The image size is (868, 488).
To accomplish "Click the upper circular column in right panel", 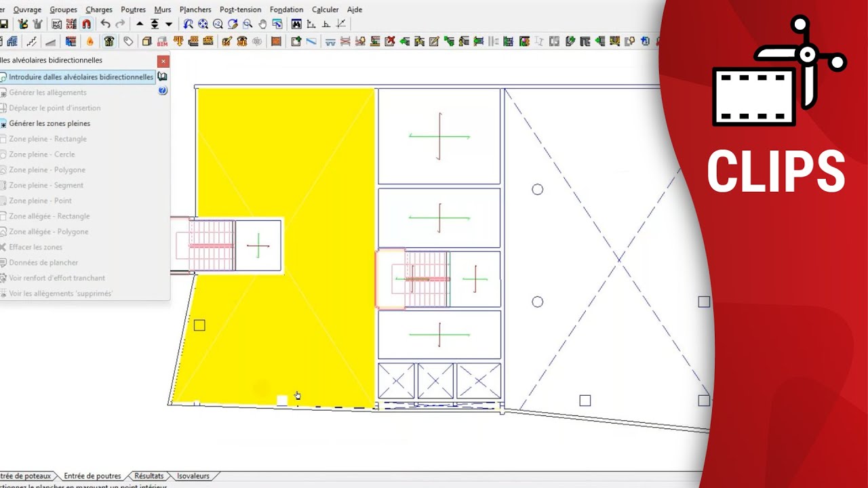I will [538, 190].
